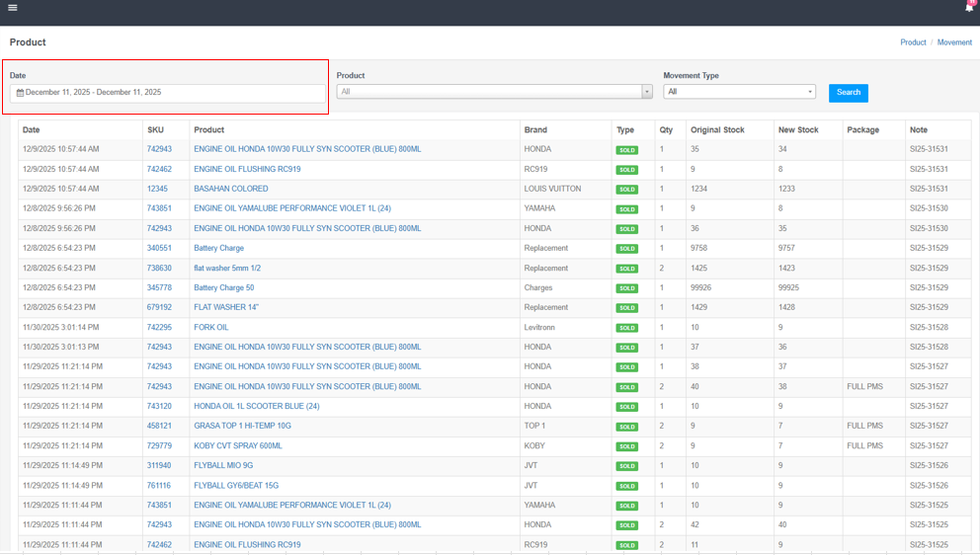Image resolution: width=980 pixels, height=555 pixels.
Task: Click the FORK OIL product link
Action: (x=210, y=327)
